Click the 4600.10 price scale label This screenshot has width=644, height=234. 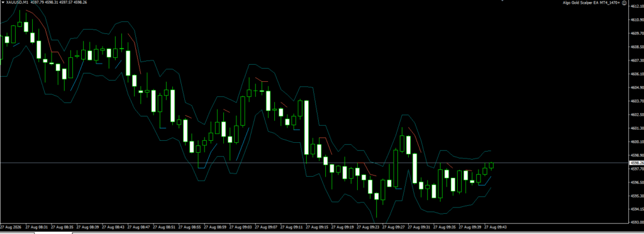(x=636, y=142)
